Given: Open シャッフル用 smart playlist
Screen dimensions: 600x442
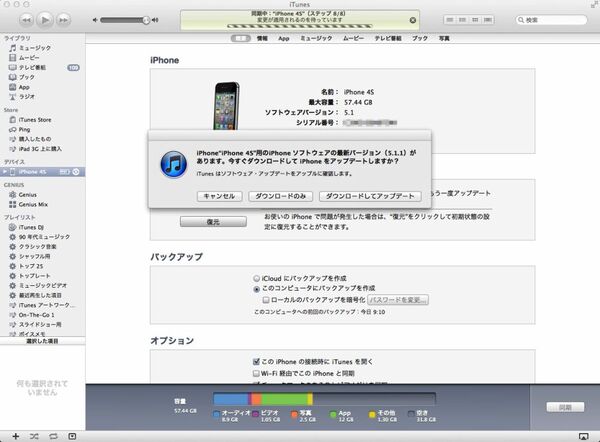Looking at the screenshot, I should point(42,256).
